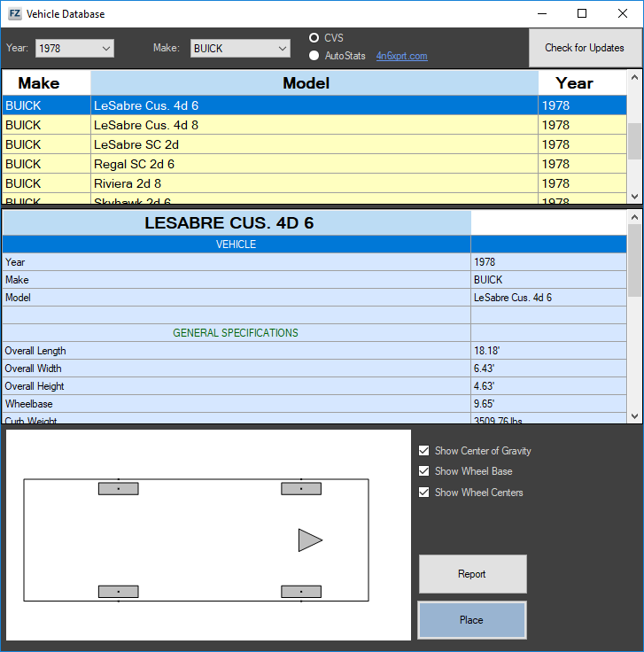
Task: Select the Riviera 2d 8 row
Action: (x=314, y=183)
